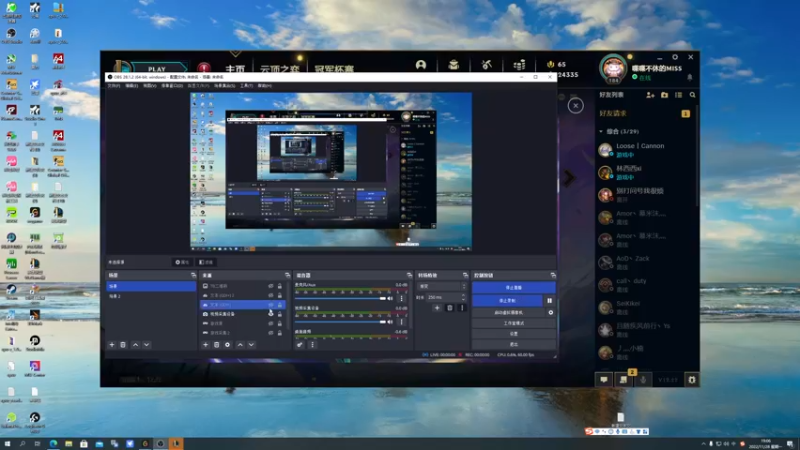Expand the League client panel with the right chevron arrow
This screenshot has height=450, width=800.
(x=569, y=178)
